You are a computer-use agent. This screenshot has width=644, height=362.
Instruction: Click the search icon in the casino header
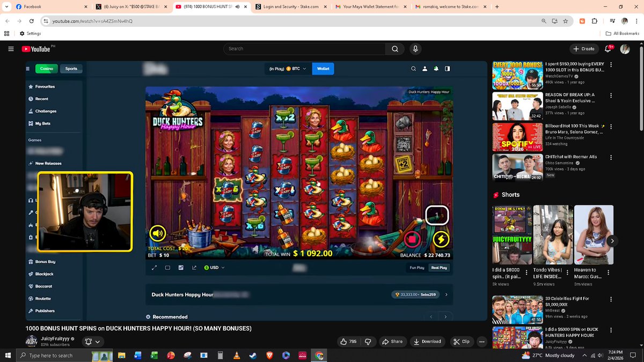coord(413,69)
